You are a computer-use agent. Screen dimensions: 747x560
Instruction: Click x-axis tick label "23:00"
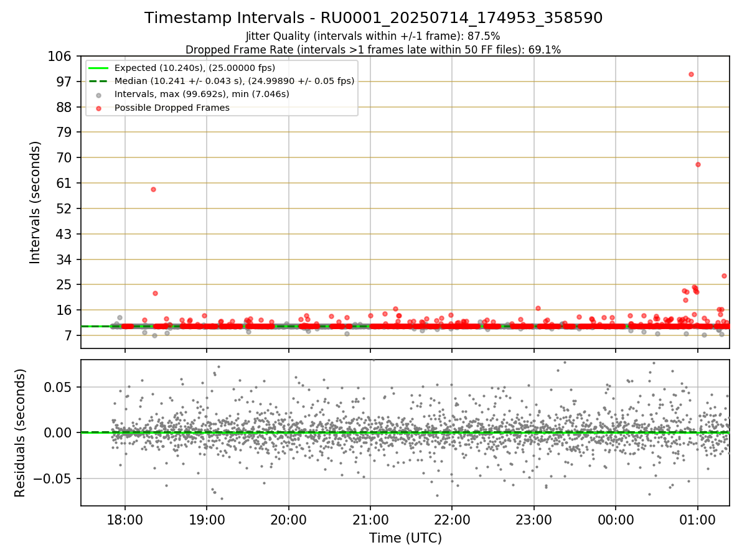[x=534, y=520]
